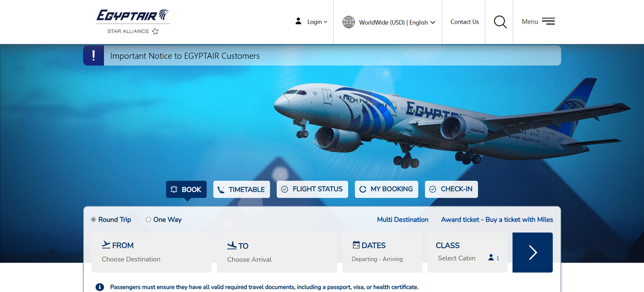Select the One Way radio button
644x292 pixels.
click(x=149, y=220)
